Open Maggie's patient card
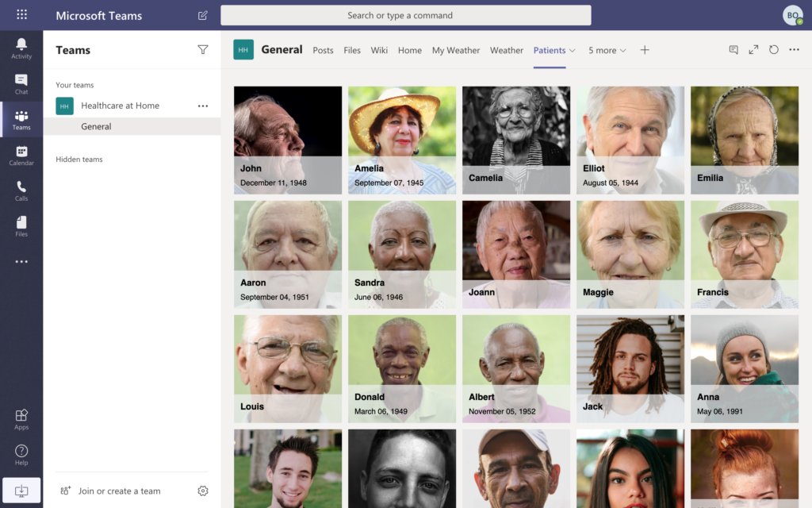Image resolution: width=812 pixels, height=508 pixels. [630, 255]
